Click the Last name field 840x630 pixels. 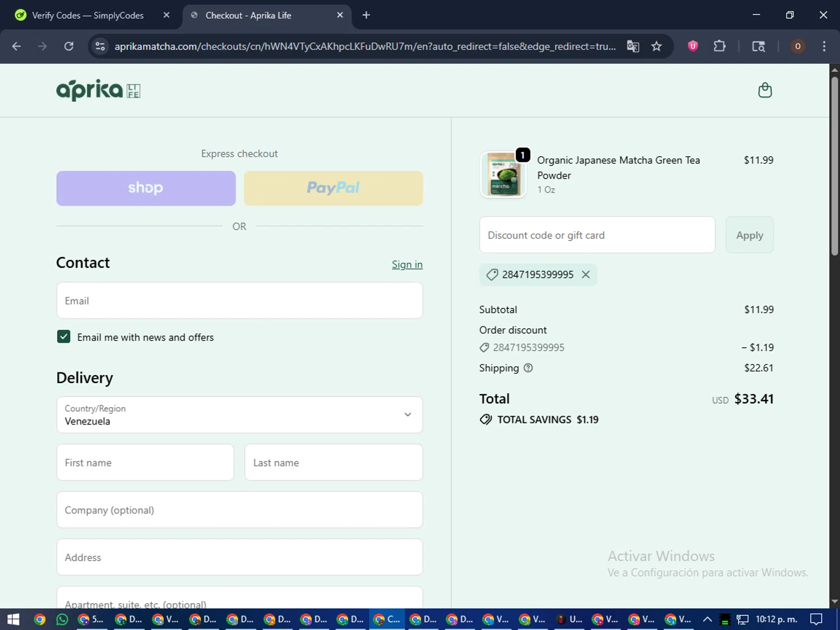click(x=334, y=463)
